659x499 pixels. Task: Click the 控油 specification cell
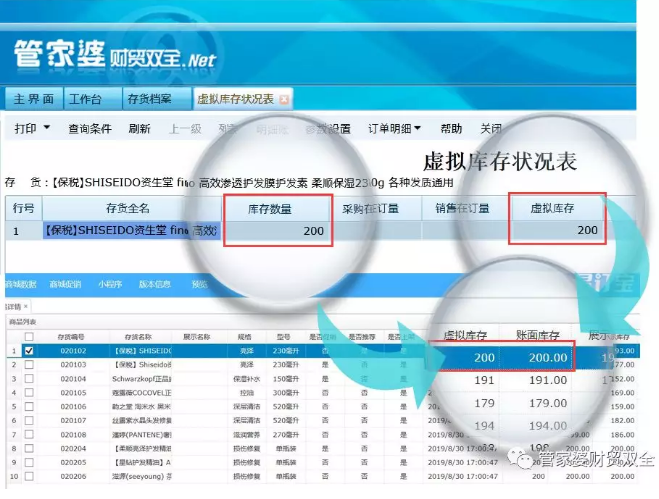click(247, 393)
